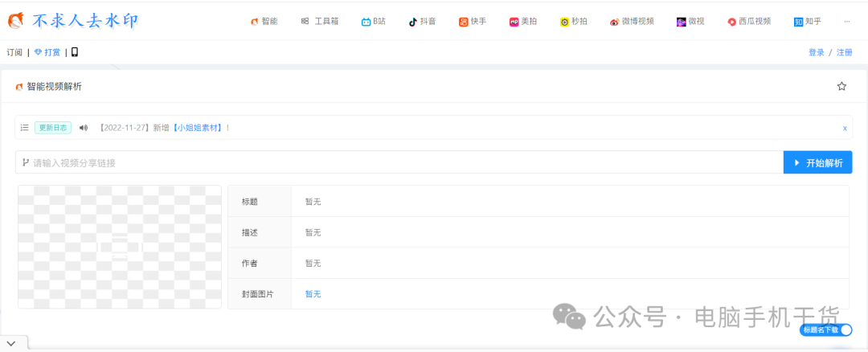868x352 pixels.
Task: Click the fox logo icon
Action: (15, 21)
